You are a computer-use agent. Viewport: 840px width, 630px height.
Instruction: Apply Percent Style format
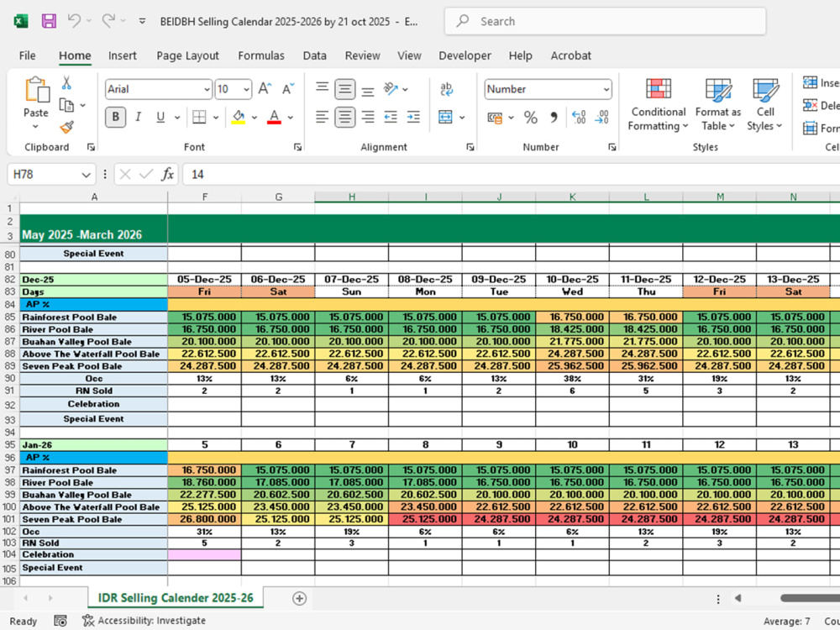(x=530, y=118)
